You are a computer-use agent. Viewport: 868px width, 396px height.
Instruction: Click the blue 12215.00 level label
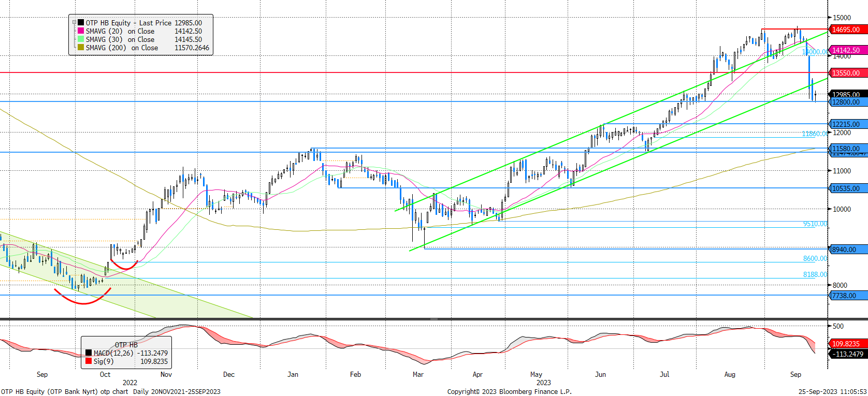848,124
